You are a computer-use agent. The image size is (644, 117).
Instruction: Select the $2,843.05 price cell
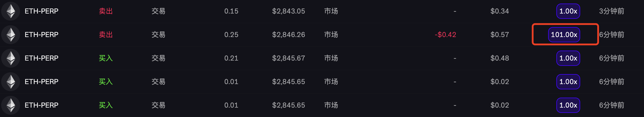click(288, 11)
